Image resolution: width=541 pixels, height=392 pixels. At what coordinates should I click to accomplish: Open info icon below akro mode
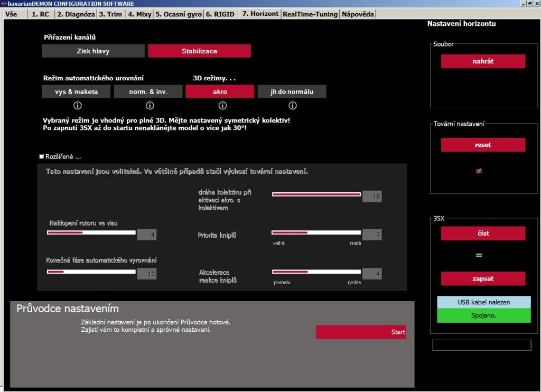click(x=220, y=105)
